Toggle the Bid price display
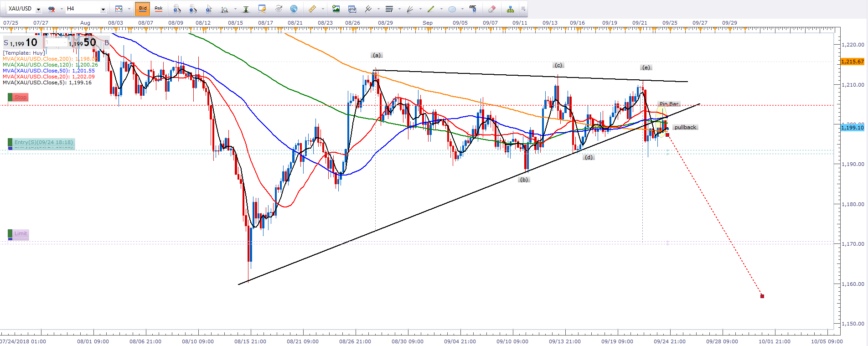 coord(143,9)
